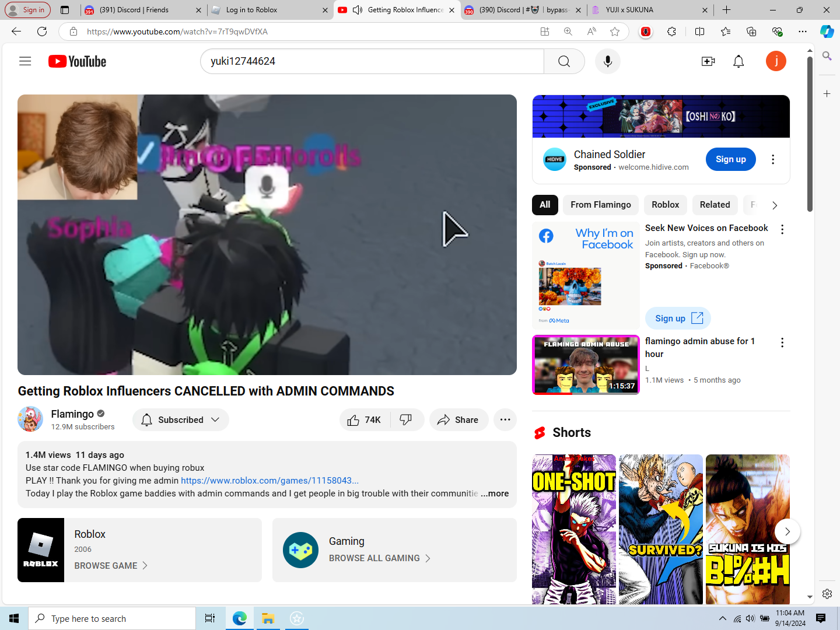Screen dimensions: 840x630
Task: Select the All filter chip
Action: point(545,205)
